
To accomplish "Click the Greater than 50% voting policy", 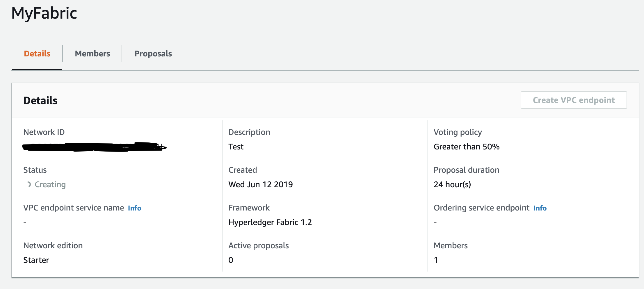I will pyautogui.click(x=467, y=147).
